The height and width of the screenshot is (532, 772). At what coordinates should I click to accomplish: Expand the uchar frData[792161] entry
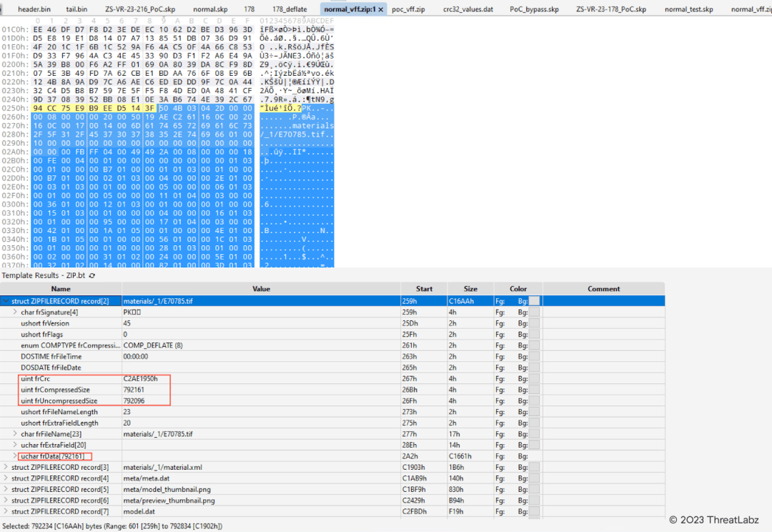pos(16,456)
